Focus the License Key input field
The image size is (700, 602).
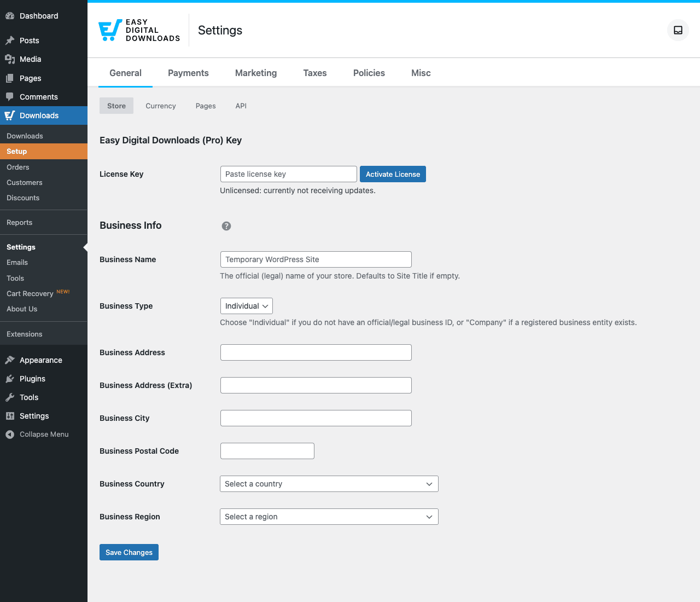289,174
